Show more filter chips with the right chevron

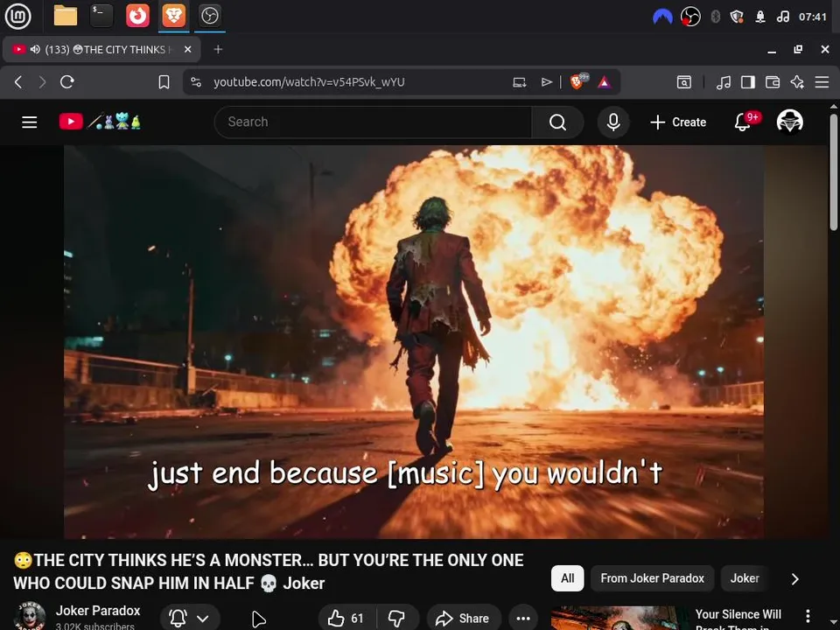click(x=795, y=578)
